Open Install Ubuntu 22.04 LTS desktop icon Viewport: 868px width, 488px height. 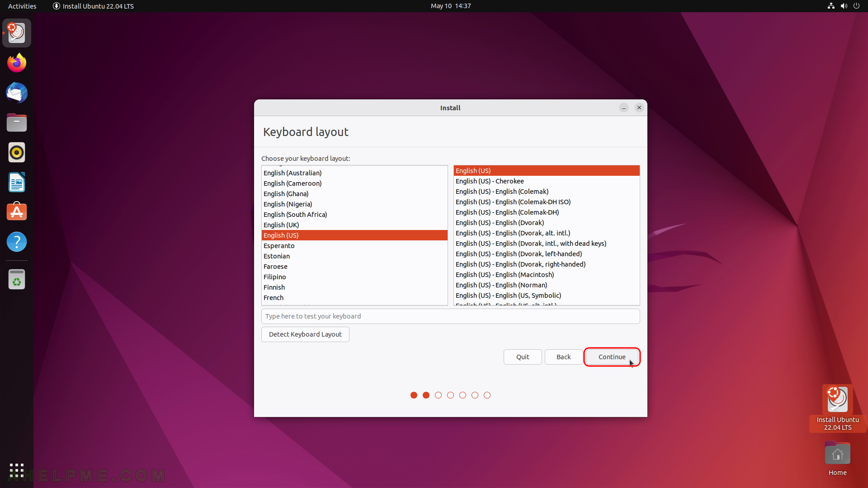(837, 408)
